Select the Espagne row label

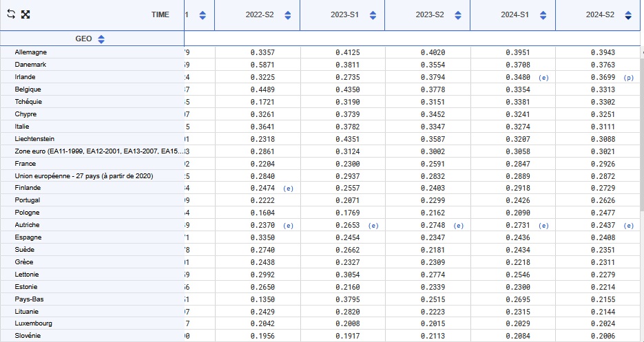28,237
